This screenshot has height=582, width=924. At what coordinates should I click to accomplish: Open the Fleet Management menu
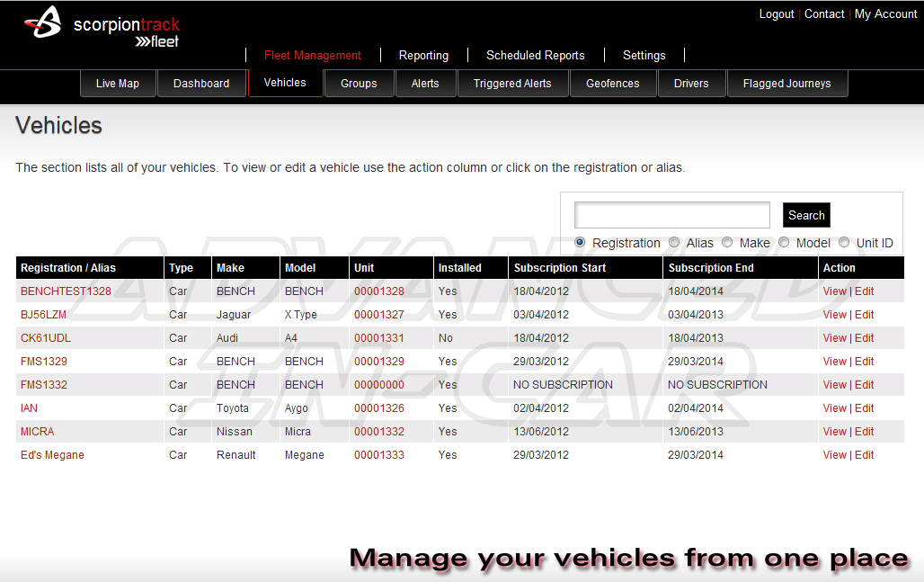point(312,56)
